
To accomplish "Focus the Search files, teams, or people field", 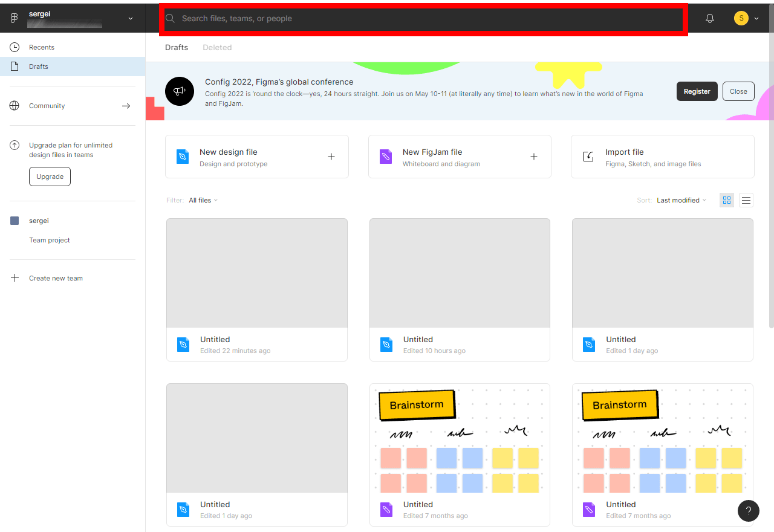I will point(423,19).
